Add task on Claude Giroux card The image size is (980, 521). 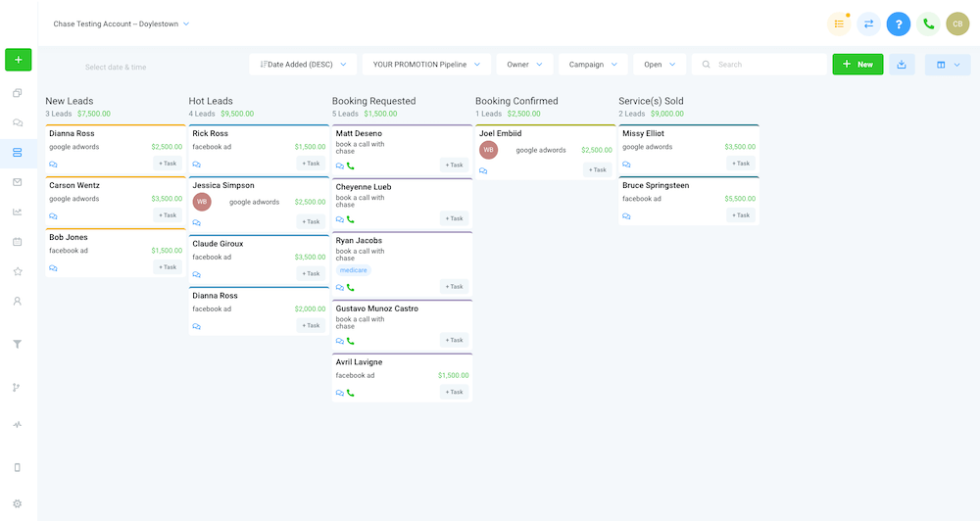[311, 273]
